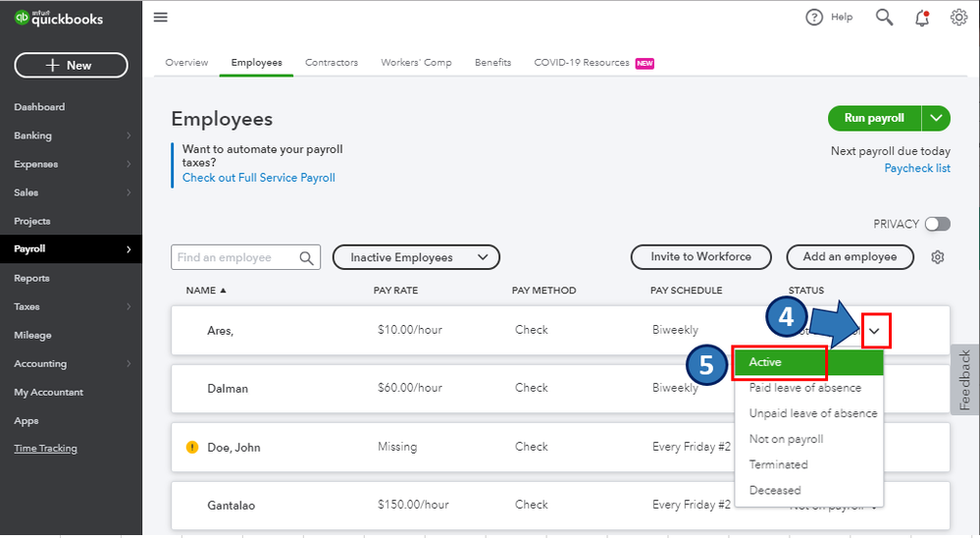This screenshot has width=980, height=538.
Task: Click the Add an employee button
Action: click(x=850, y=257)
